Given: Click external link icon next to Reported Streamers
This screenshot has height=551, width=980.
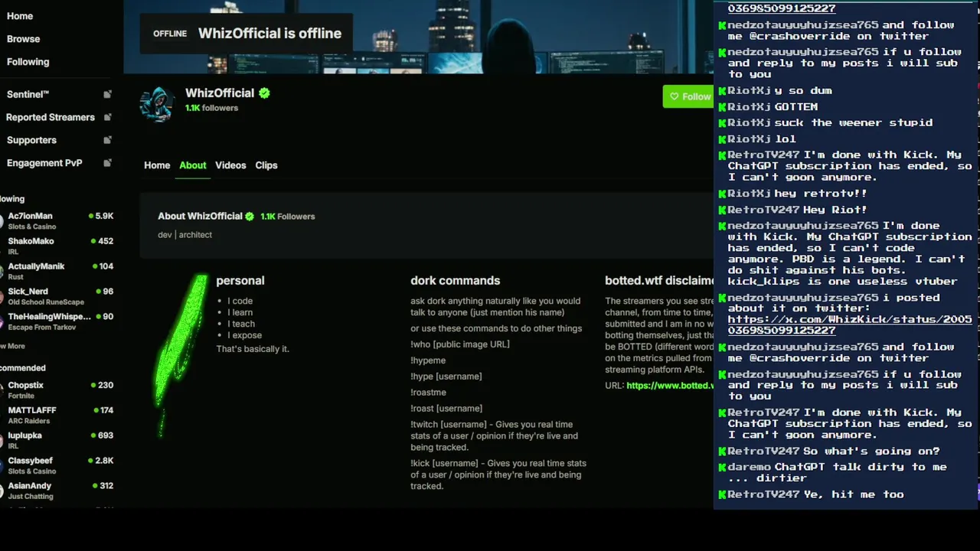Looking at the screenshot, I should pyautogui.click(x=107, y=117).
